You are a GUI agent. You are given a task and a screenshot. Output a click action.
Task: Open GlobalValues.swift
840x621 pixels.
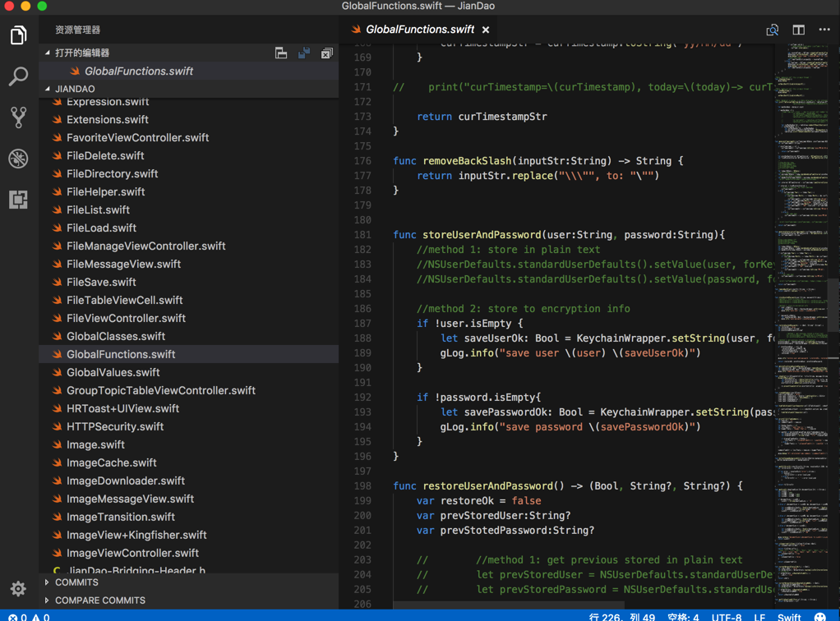(188, 373)
